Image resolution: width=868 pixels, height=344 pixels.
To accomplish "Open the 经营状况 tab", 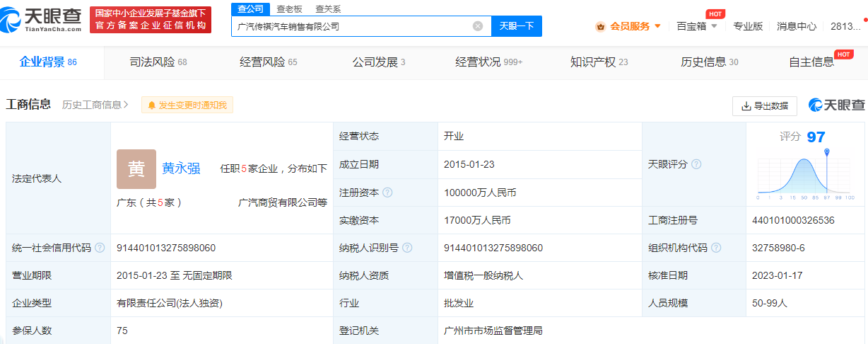I will pos(489,62).
